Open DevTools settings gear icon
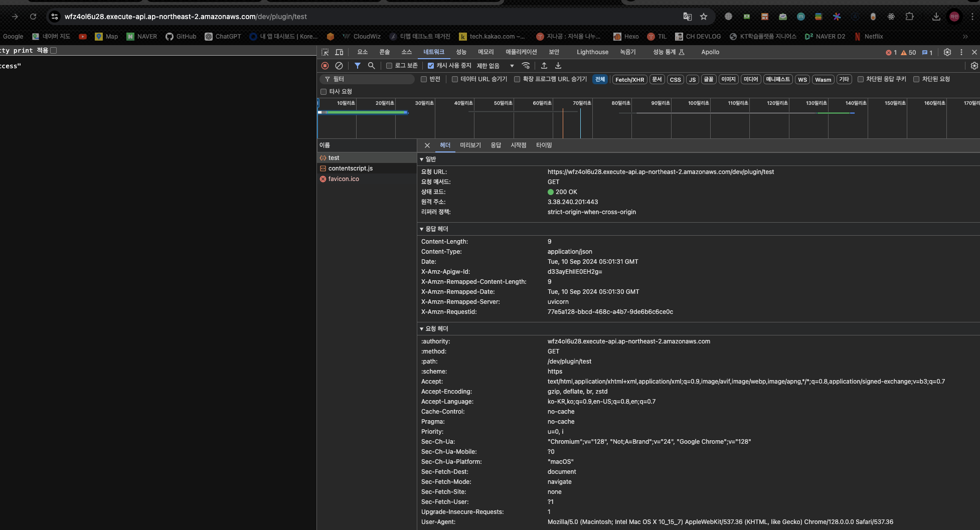The height and width of the screenshot is (530, 980). click(947, 52)
